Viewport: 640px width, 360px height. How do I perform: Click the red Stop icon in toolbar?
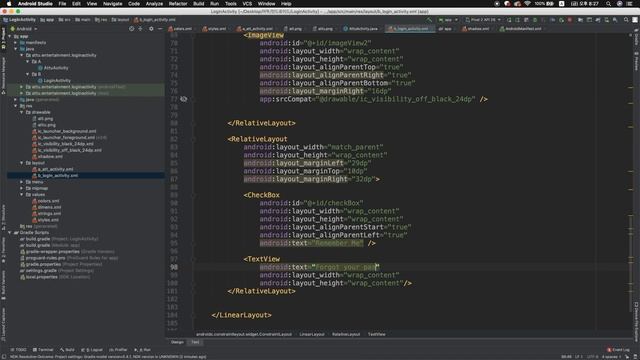(x=570, y=20)
